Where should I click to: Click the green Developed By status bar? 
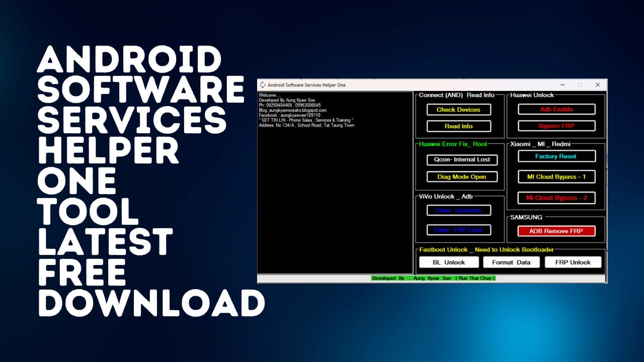tap(433, 278)
